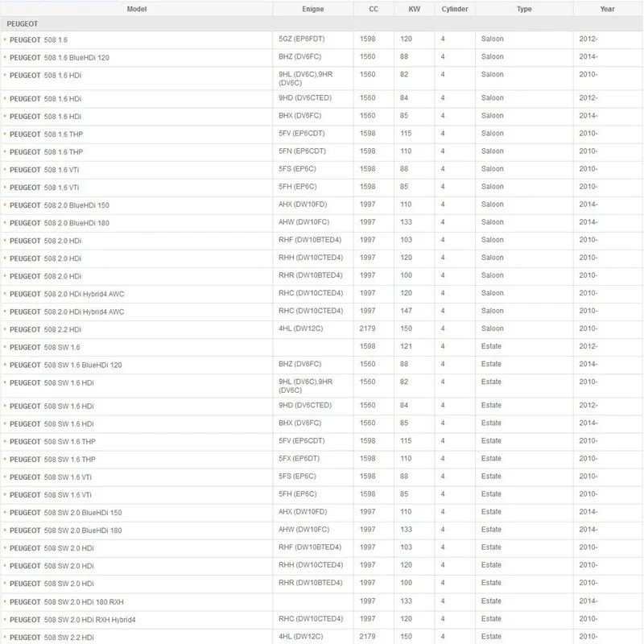Expand arrow beside 508 SW 2.0 HDi RXH Hybrid4
The image size is (644, 644).
coord(5,619)
